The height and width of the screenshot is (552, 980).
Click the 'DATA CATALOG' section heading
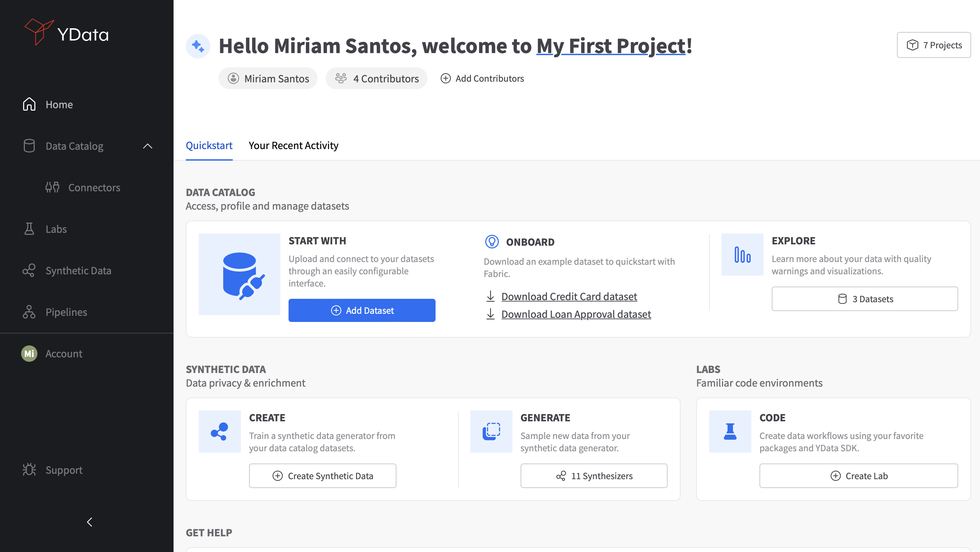point(220,192)
